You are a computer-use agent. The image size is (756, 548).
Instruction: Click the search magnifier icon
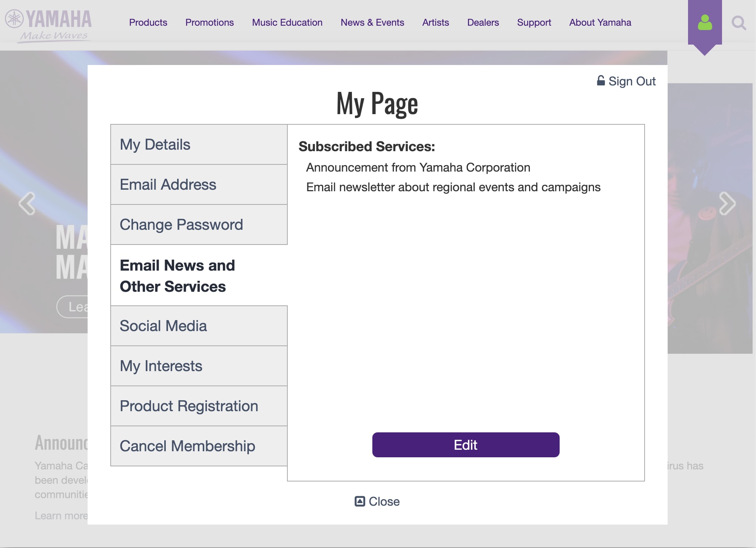point(738,22)
